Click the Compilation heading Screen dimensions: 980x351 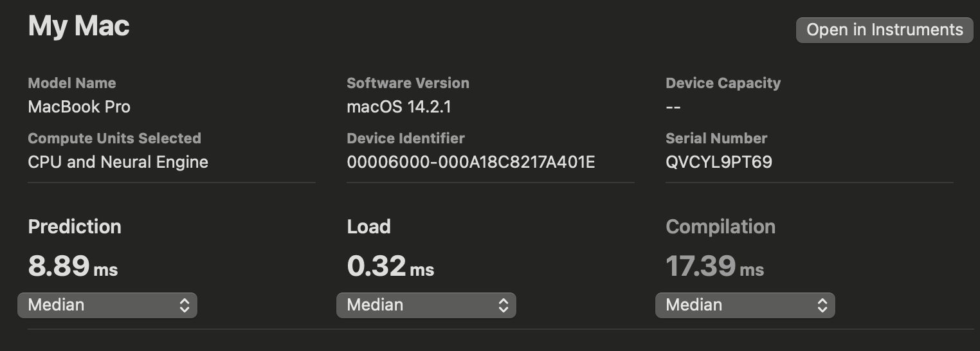click(x=720, y=226)
